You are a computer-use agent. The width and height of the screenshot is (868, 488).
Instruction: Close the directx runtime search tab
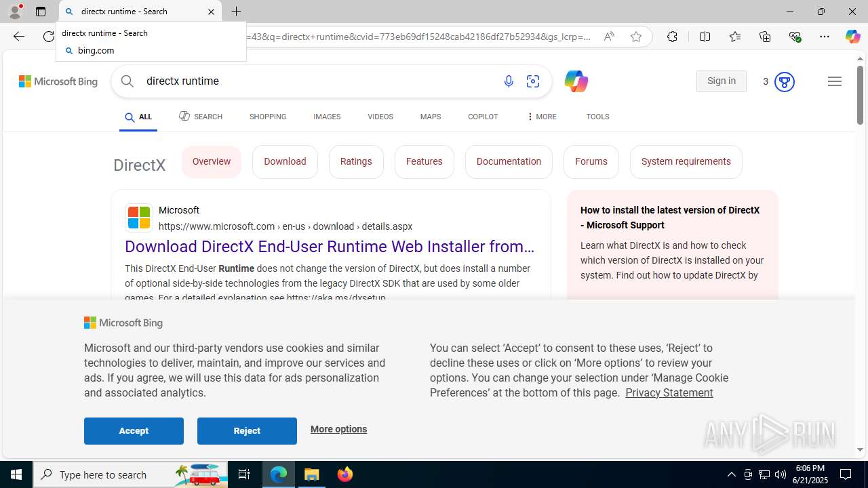tap(211, 12)
